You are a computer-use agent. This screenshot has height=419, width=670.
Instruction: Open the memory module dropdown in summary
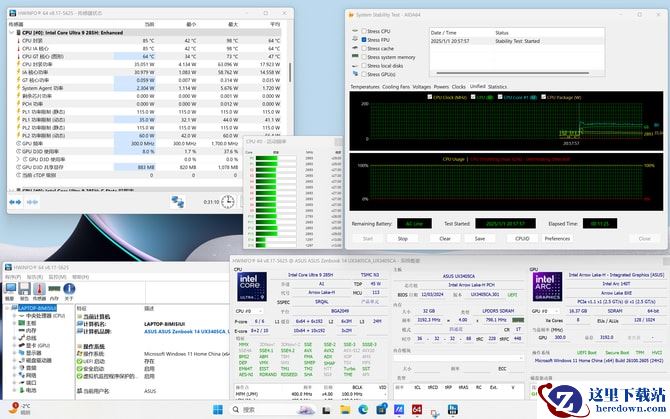click(x=458, y=358)
